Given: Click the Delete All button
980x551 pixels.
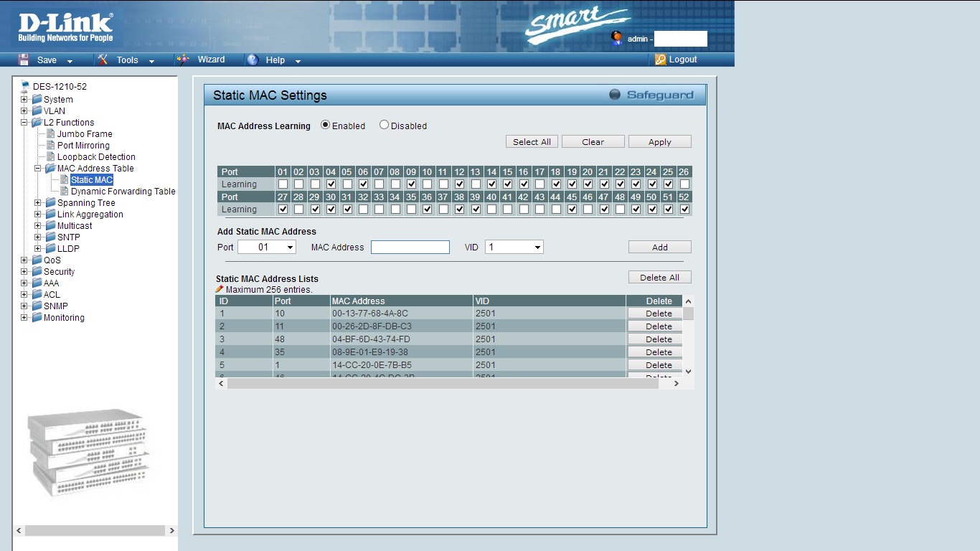Looking at the screenshot, I should (659, 277).
